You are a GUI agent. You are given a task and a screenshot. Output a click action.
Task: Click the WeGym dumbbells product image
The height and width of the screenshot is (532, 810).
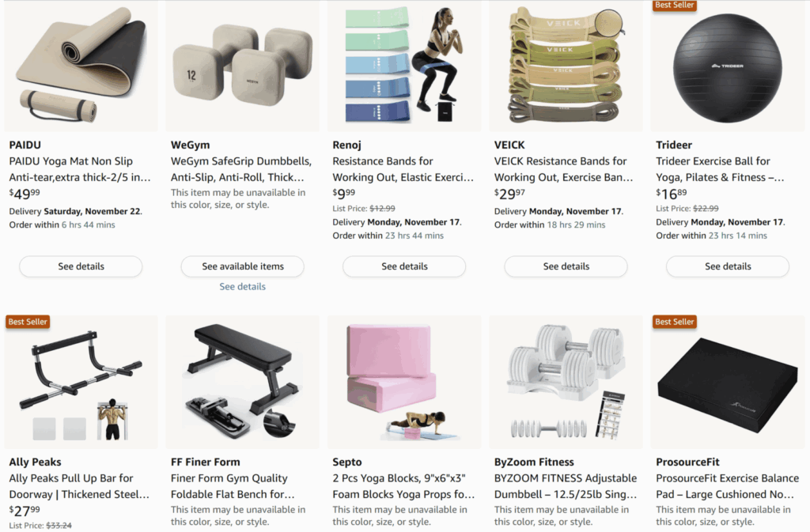(243, 66)
